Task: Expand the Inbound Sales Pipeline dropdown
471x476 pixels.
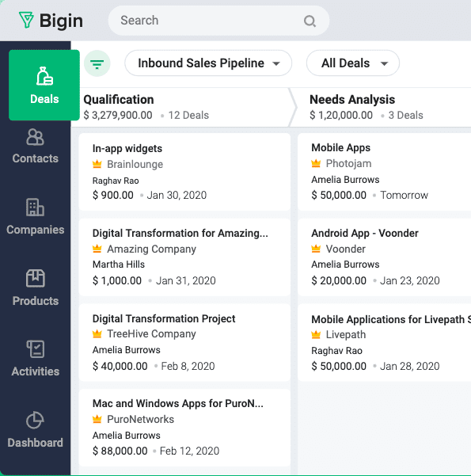Action: click(x=208, y=63)
